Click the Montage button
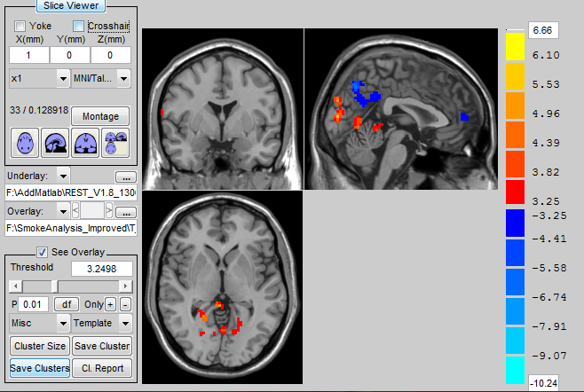The image size is (584, 392). 100,116
